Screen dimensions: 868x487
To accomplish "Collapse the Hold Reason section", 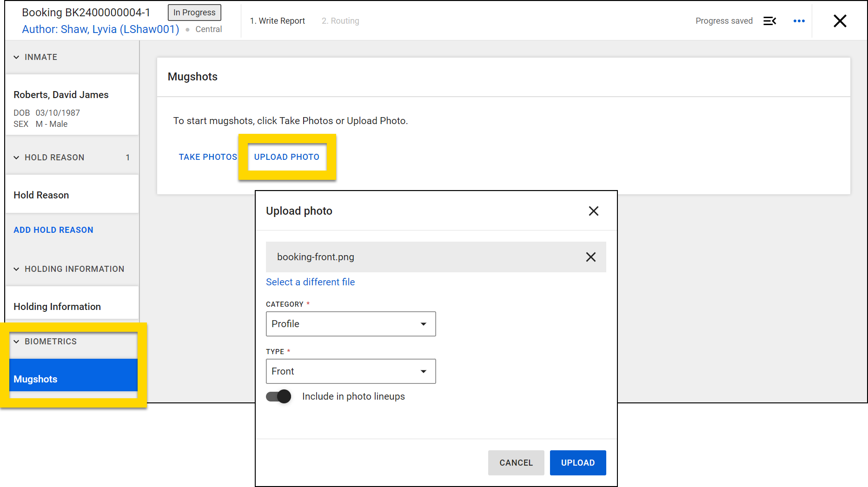I will pos(17,158).
